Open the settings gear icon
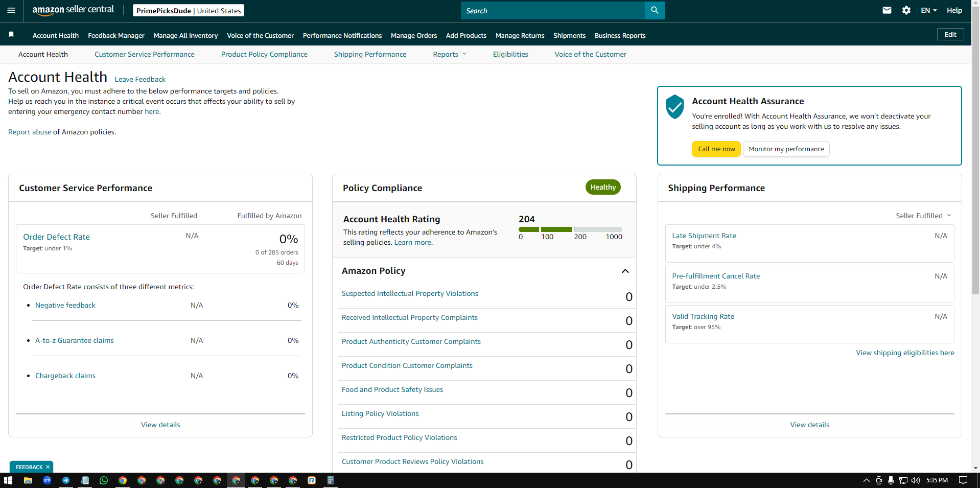Image resolution: width=980 pixels, height=488 pixels. 906,10
